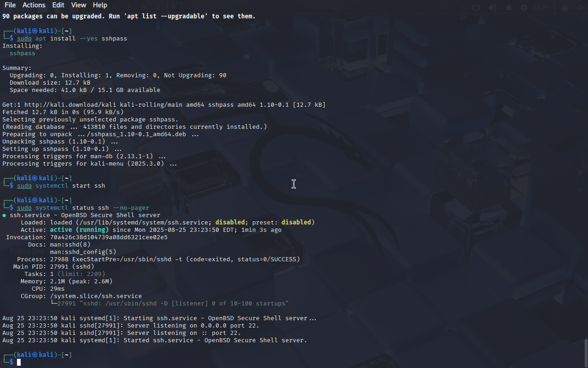The width and height of the screenshot is (588, 368).
Task: Click the 23:25 panel clock
Action: (541, 8)
